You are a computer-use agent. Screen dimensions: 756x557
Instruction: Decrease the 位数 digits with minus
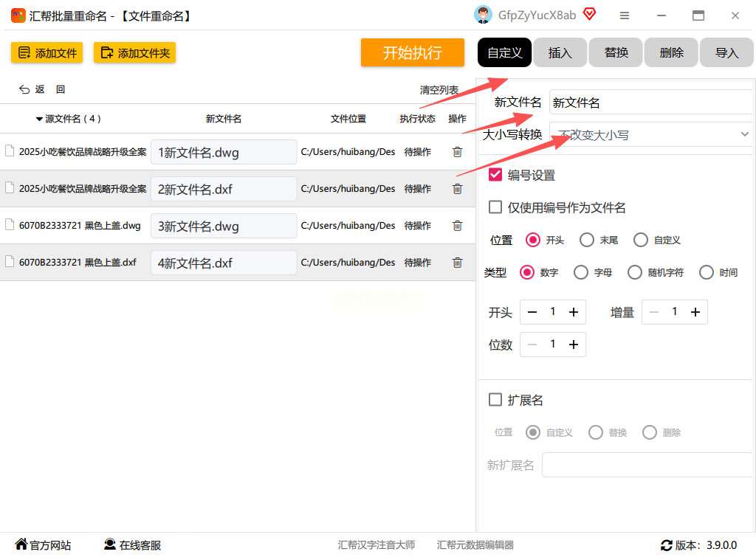click(532, 345)
